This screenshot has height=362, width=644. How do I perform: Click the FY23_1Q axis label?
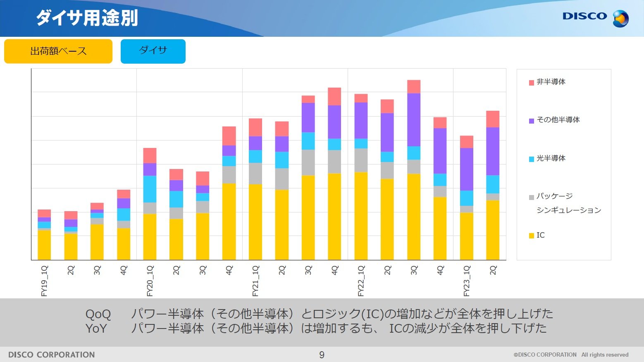click(467, 281)
